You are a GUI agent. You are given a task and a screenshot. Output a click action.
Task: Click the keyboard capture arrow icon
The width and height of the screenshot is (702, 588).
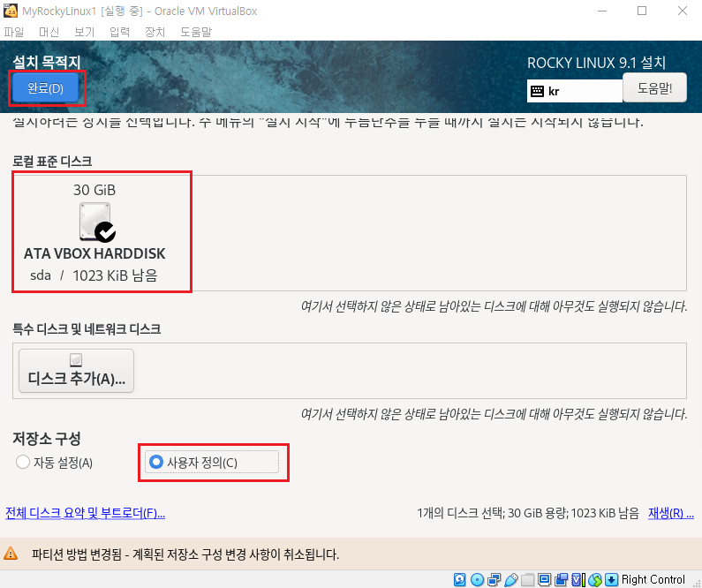point(612,579)
